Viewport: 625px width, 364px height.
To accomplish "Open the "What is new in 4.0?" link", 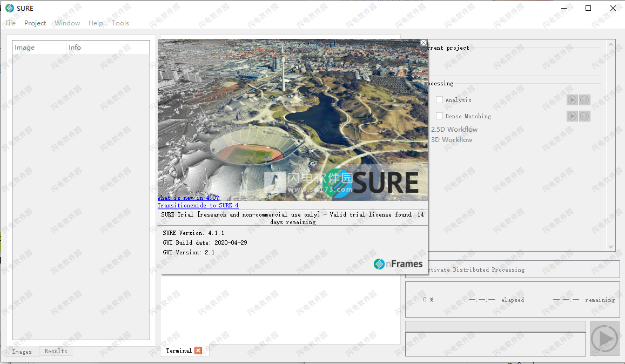I will [188, 198].
